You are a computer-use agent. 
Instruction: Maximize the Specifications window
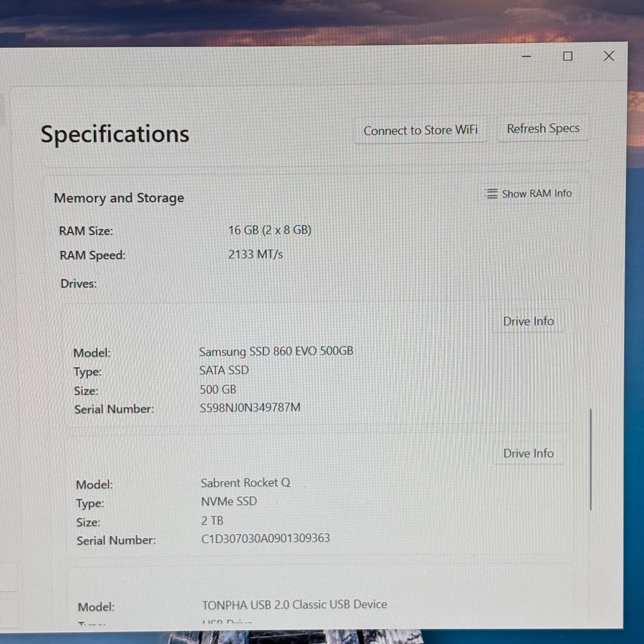pos(568,56)
